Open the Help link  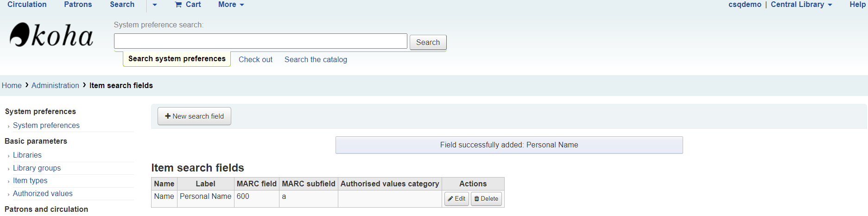tap(857, 5)
